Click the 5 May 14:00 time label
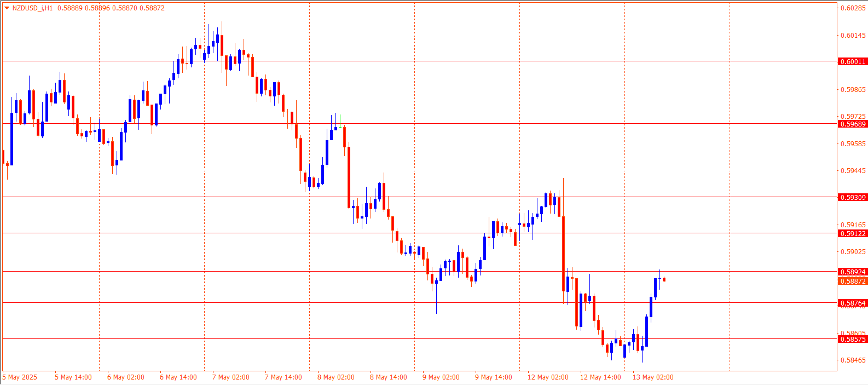This screenshot has height=385, width=868. pyautogui.click(x=73, y=377)
